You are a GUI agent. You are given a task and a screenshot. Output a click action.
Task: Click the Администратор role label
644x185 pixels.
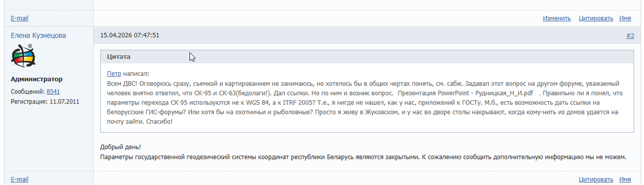point(36,79)
